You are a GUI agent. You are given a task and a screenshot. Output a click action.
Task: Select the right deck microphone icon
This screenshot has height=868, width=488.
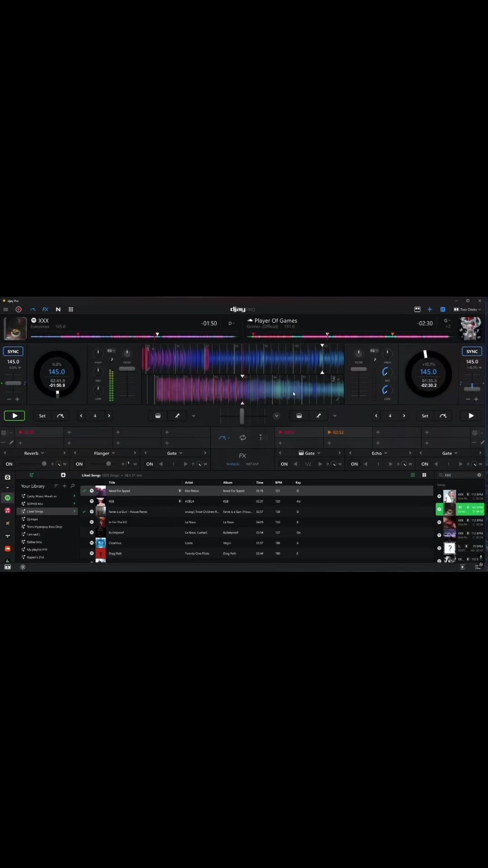tap(319, 416)
